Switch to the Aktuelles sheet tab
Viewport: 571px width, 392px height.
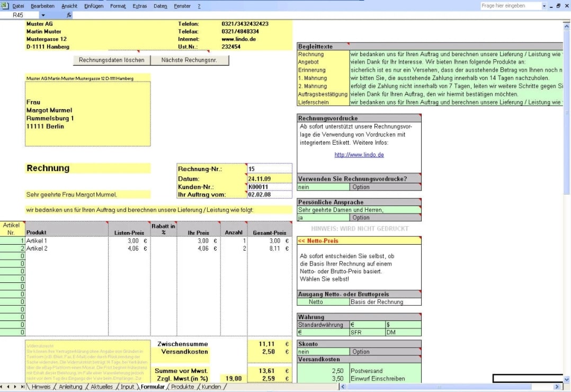(102, 387)
